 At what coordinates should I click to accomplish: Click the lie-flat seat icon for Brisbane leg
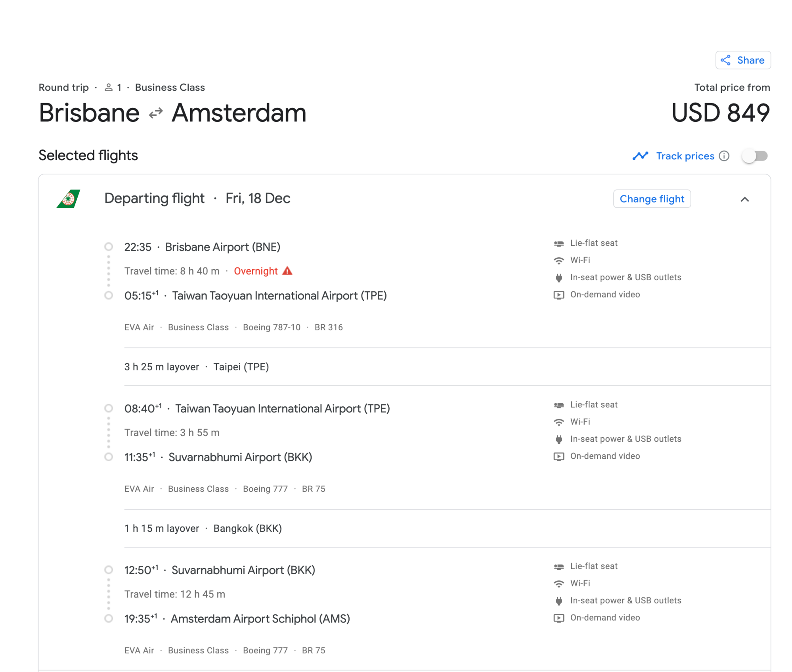coord(559,243)
